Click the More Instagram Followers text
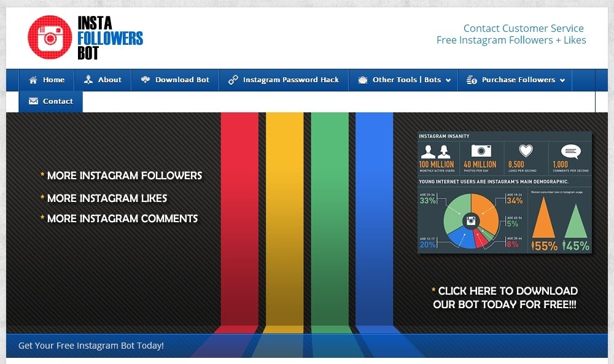Image resolution: width=614 pixels, height=364 pixels. click(124, 176)
